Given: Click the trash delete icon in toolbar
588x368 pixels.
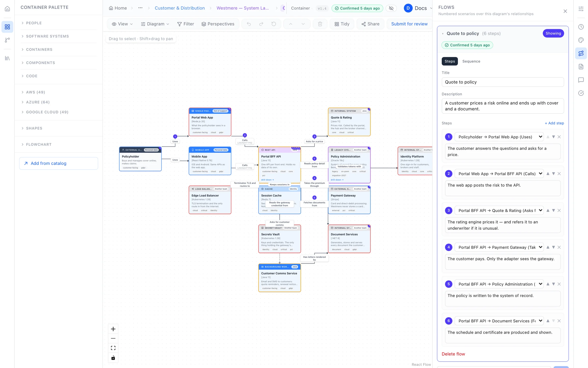Looking at the screenshot, I should click(x=320, y=24).
